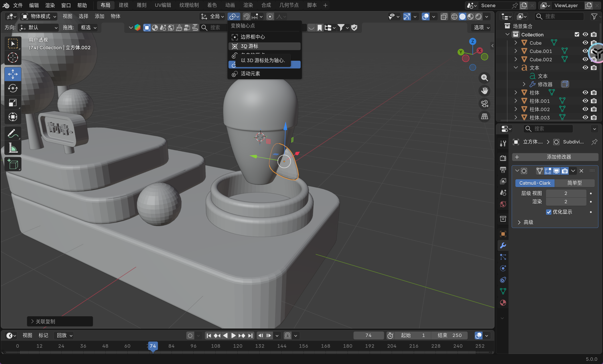Switch to the 雕刻 workspace tab
This screenshot has width=603, height=364.
click(141, 5)
